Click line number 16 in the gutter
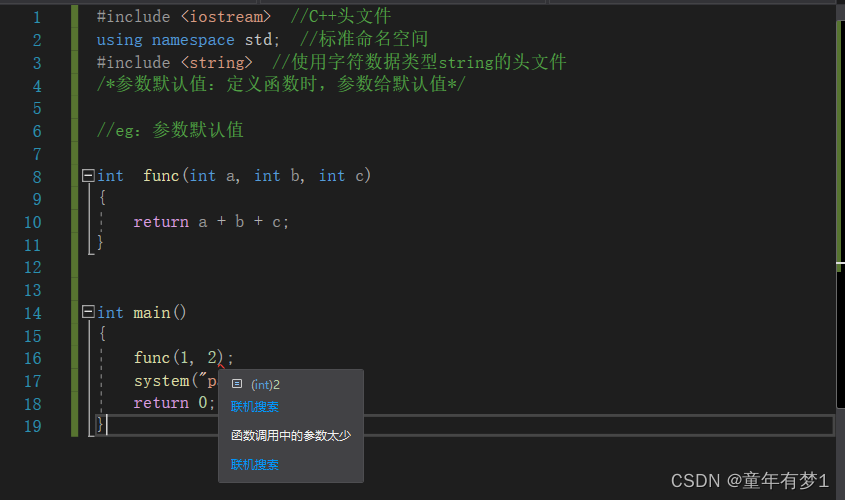 [32, 358]
